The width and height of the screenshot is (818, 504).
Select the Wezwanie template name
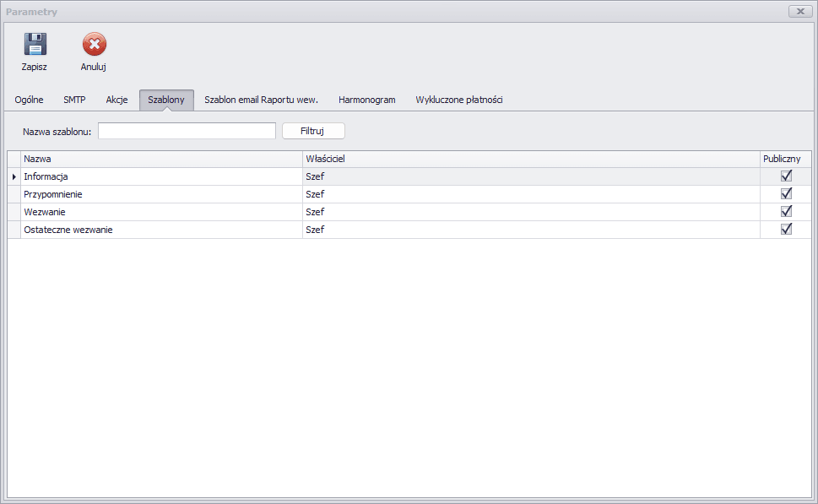click(45, 212)
